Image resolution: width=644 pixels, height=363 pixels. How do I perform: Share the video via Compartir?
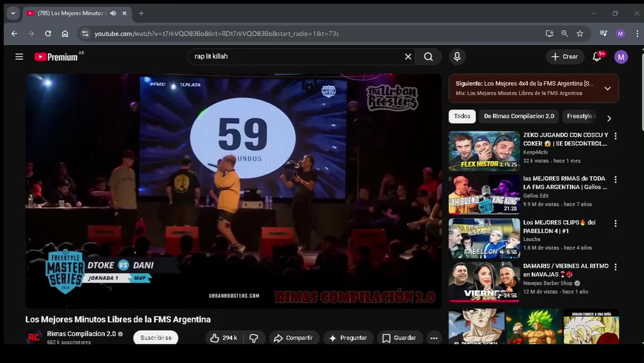point(293,338)
